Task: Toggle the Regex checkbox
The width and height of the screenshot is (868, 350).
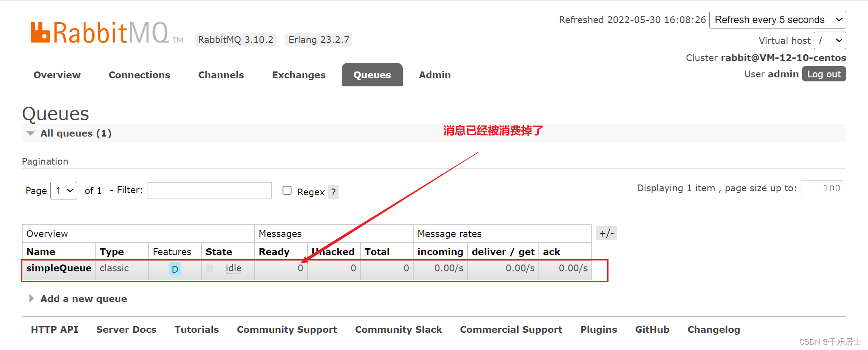Action: pos(287,190)
